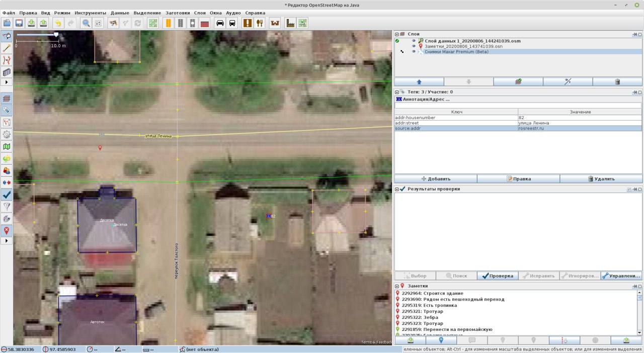Collapse the Слои panel
This screenshot has width=644, height=353.
point(397,34)
